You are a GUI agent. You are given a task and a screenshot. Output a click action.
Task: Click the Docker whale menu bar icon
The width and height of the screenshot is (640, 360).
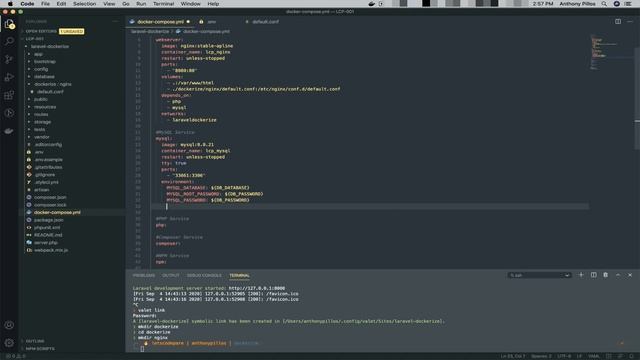[371, 4]
